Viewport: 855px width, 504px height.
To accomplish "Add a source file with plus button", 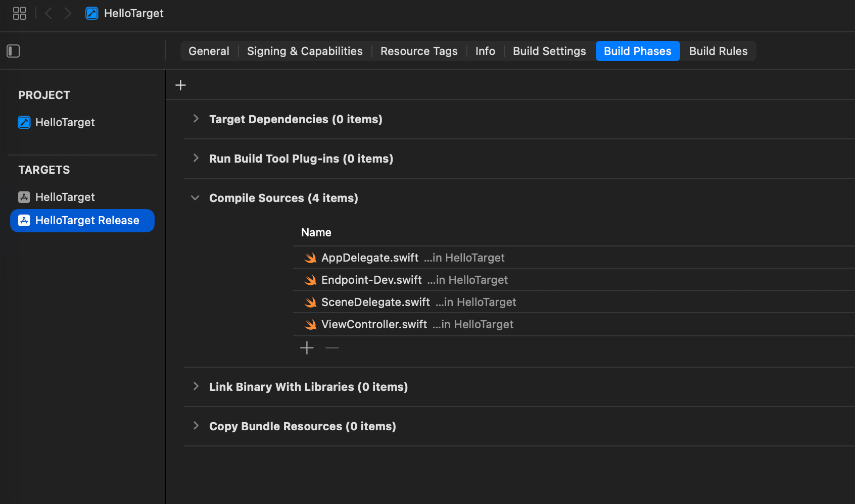I will tap(307, 348).
